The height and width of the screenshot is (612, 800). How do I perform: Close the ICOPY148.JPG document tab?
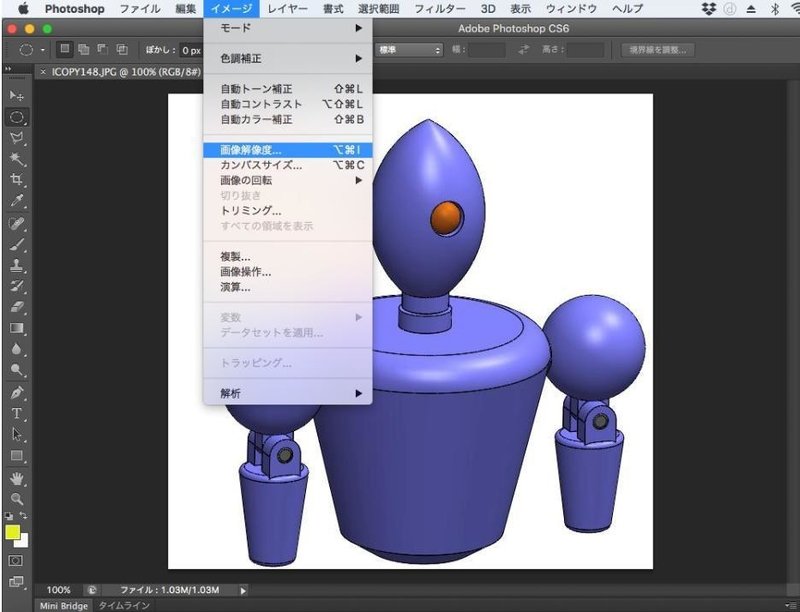43,72
